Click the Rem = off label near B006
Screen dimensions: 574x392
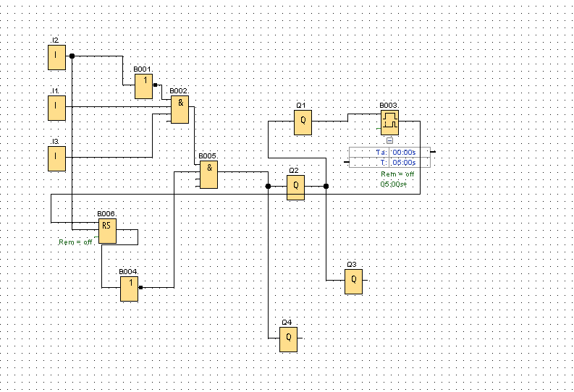click(x=75, y=242)
